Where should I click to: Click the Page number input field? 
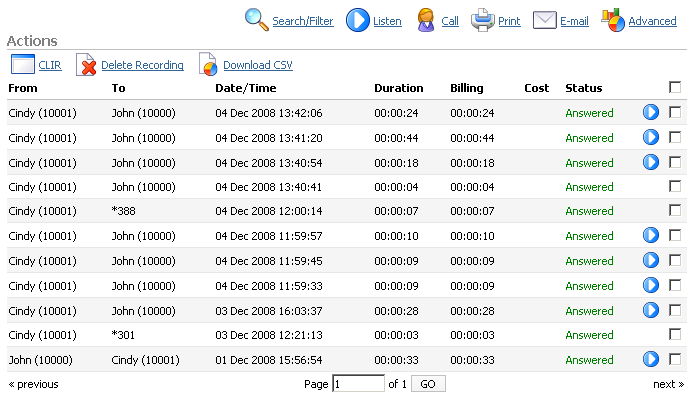click(358, 384)
